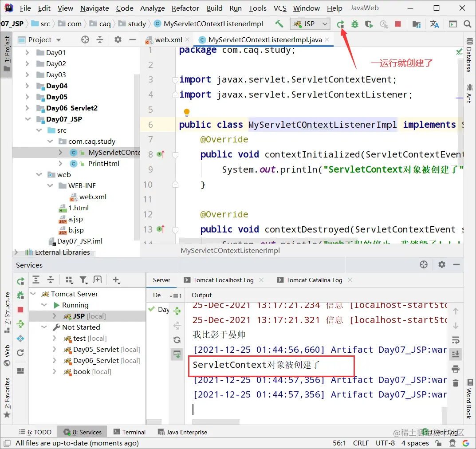This screenshot has height=449, width=476.
Task: Click the 'caq' breadcrumb in navigation bar
Action: pyautogui.click(x=105, y=24)
